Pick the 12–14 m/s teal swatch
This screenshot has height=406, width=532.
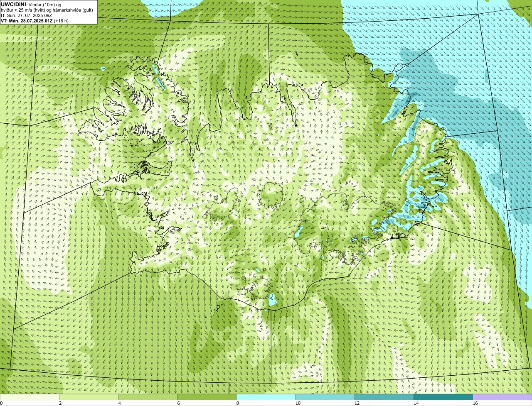coord(384,397)
